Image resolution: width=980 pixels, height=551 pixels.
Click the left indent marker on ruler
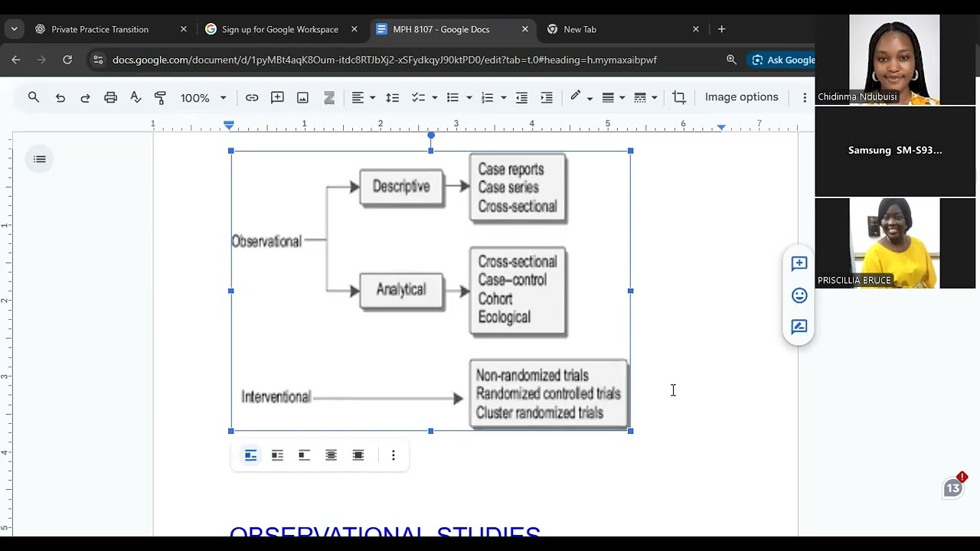click(x=229, y=124)
